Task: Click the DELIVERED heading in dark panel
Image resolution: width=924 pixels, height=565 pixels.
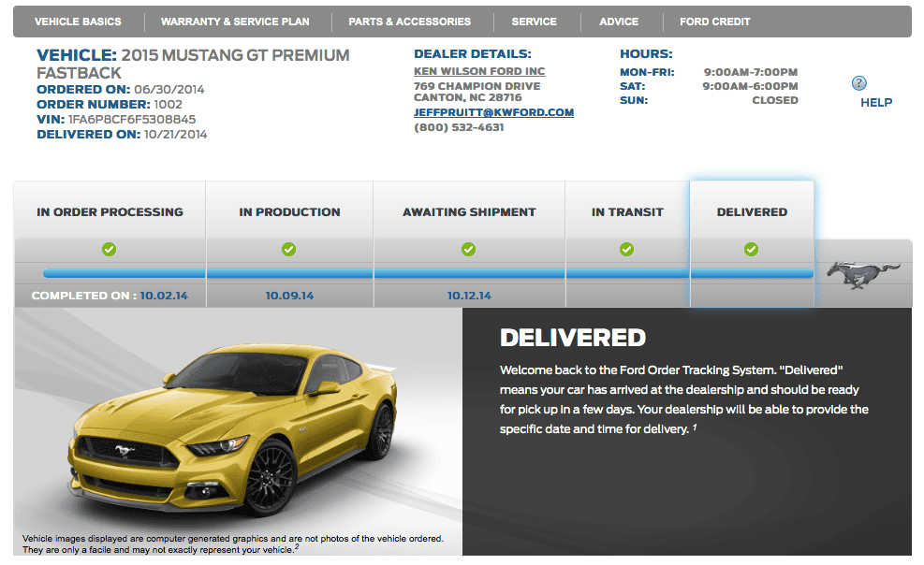Action: (x=573, y=338)
